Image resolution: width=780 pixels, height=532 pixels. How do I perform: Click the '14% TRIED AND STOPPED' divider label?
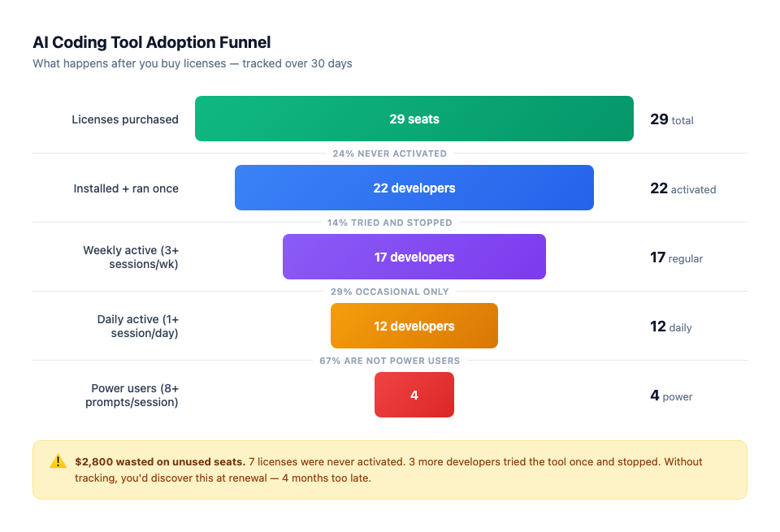(389, 223)
